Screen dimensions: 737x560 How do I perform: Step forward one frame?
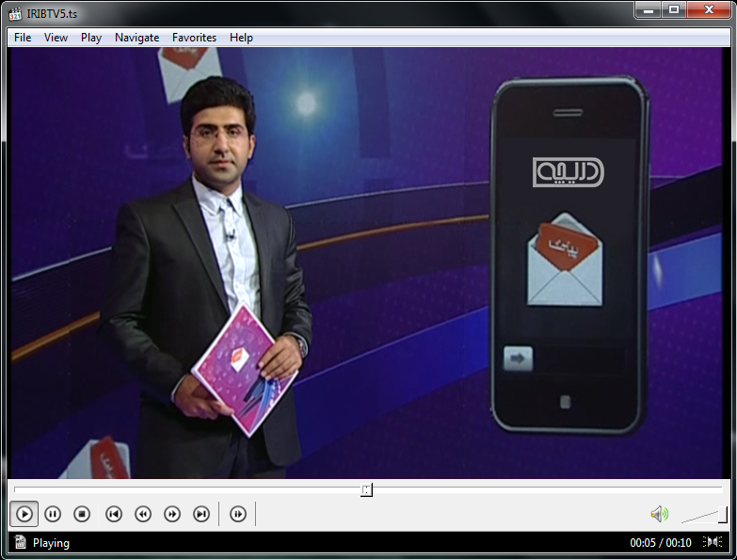[238, 514]
